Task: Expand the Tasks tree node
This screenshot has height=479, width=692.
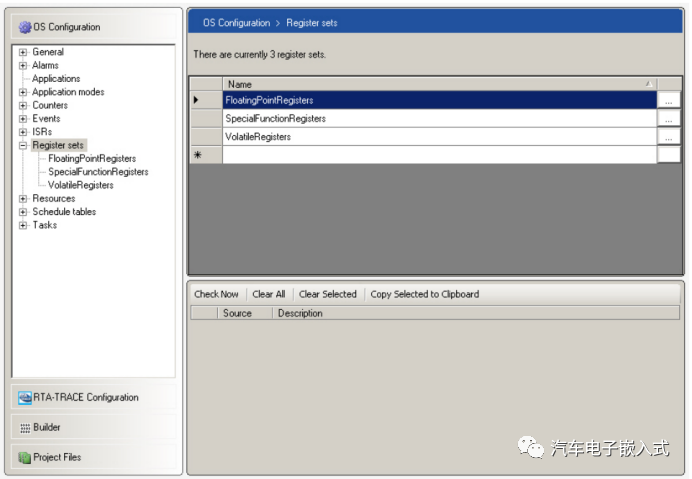Action: pyautogui.click(x=23, y=225)
